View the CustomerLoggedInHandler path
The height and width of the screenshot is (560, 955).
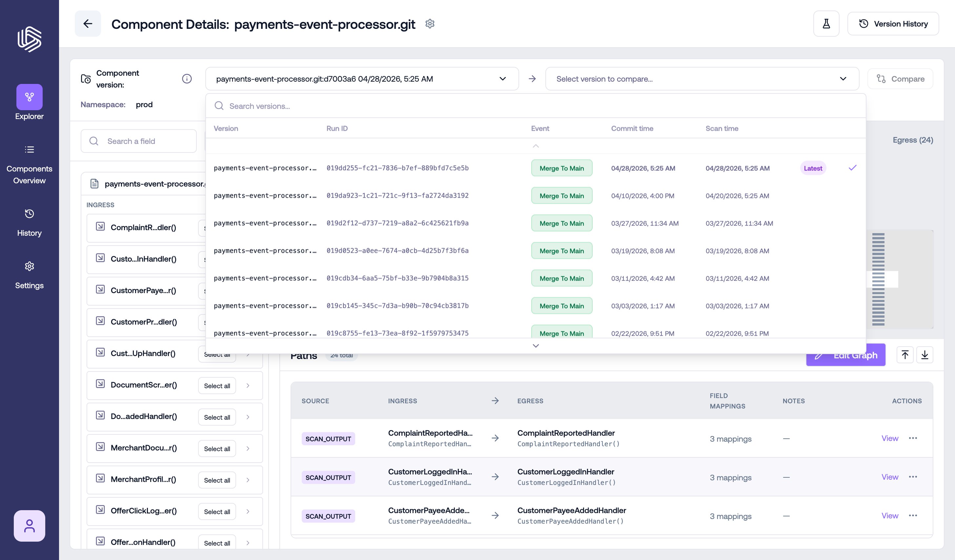(x=889, y=477)
